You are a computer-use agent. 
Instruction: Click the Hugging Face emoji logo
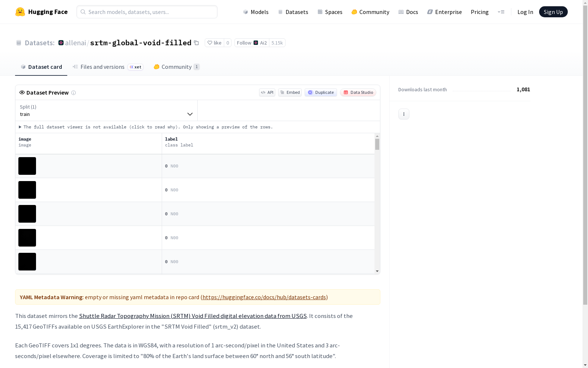click(x=20, y=12)
